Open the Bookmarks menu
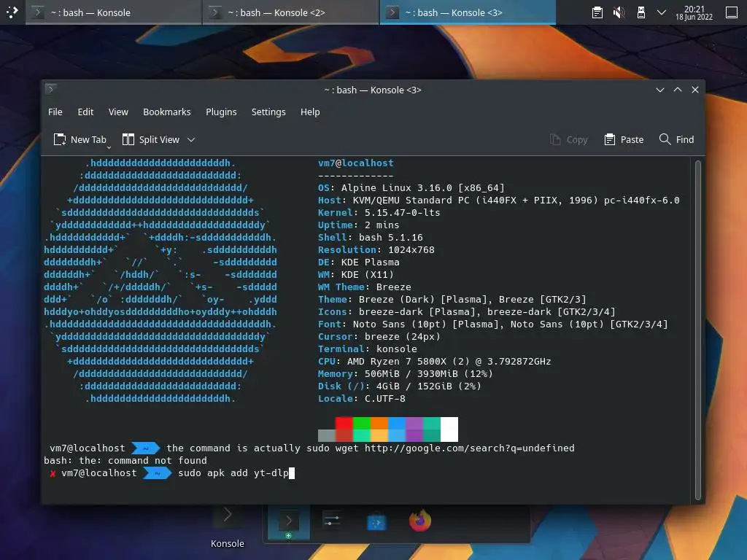This screenshot has height=560, width=747. (167, 112)
